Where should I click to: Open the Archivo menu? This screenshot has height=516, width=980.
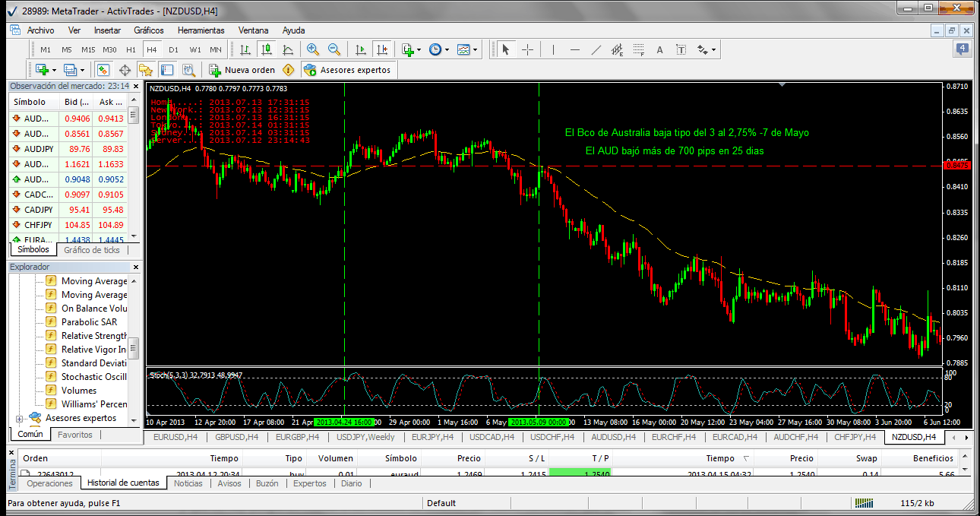point(40,30)
